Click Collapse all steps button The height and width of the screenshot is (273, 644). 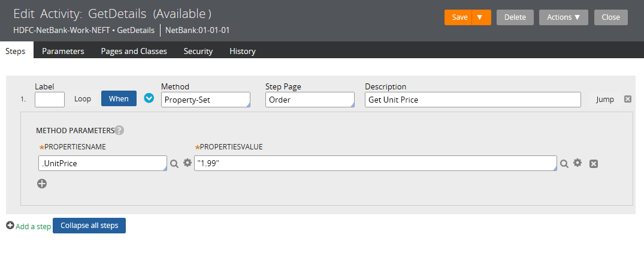[x=89, y=226]
